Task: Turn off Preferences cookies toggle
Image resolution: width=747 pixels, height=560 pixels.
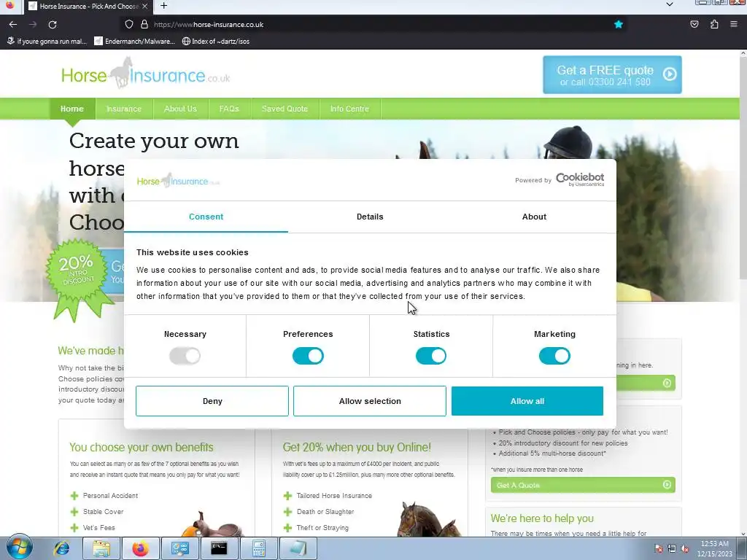Action: pyautogui.click(x=308, y=356)
